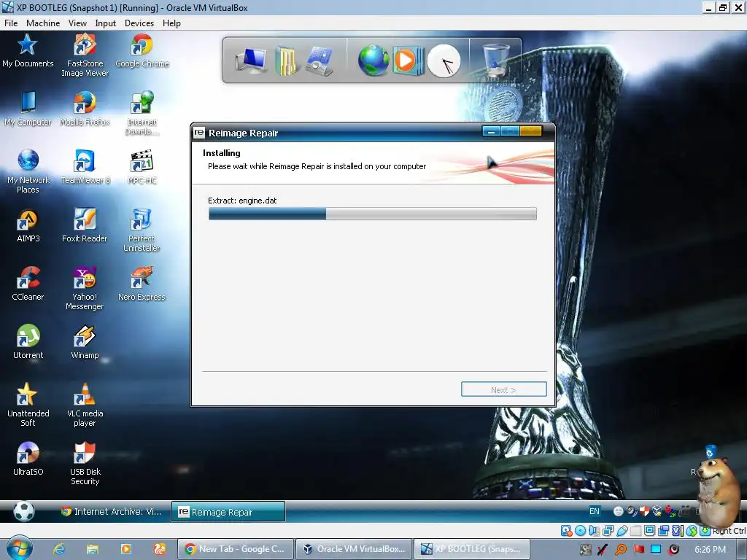Select the TeamViewer 8 shortcut
The width and height of the screenshot is (747, 560).
tap(85, 167)
